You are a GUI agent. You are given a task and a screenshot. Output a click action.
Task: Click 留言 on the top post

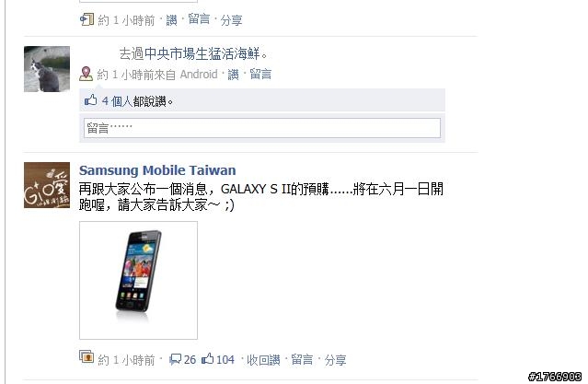coord(199,19)
